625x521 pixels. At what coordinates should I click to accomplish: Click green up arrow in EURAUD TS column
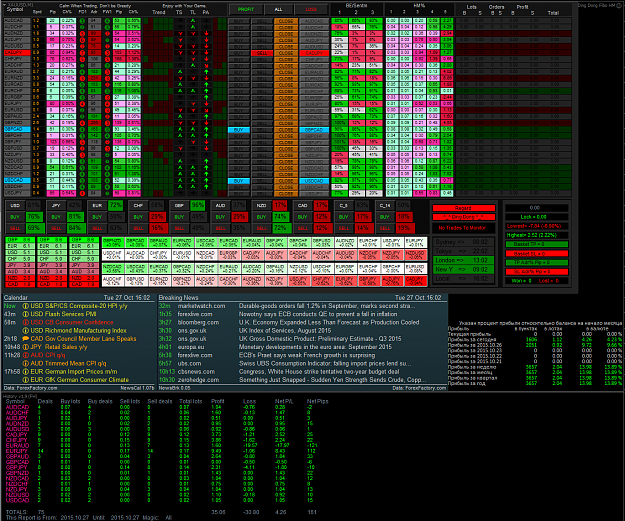click(180, 71)
